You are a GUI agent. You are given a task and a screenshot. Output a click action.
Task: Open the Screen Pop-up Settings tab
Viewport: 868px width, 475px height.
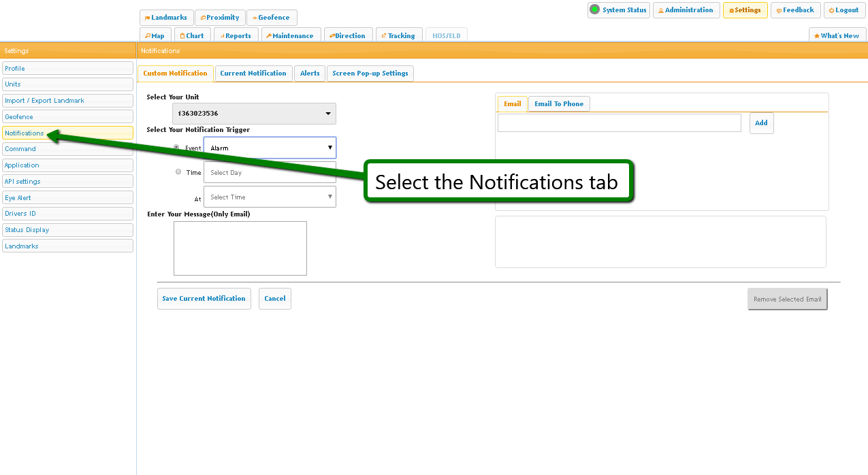pos(370,73)
